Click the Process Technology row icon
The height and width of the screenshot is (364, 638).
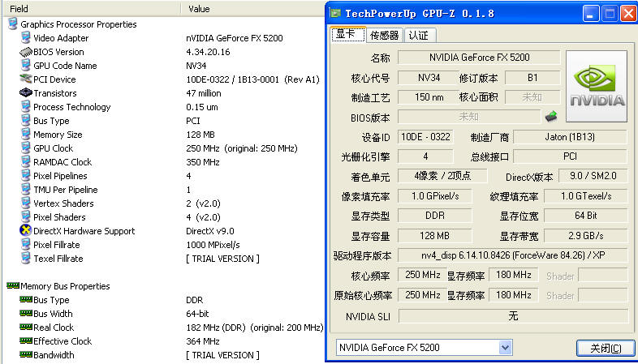pyautogui.click(x=26, y=107)
